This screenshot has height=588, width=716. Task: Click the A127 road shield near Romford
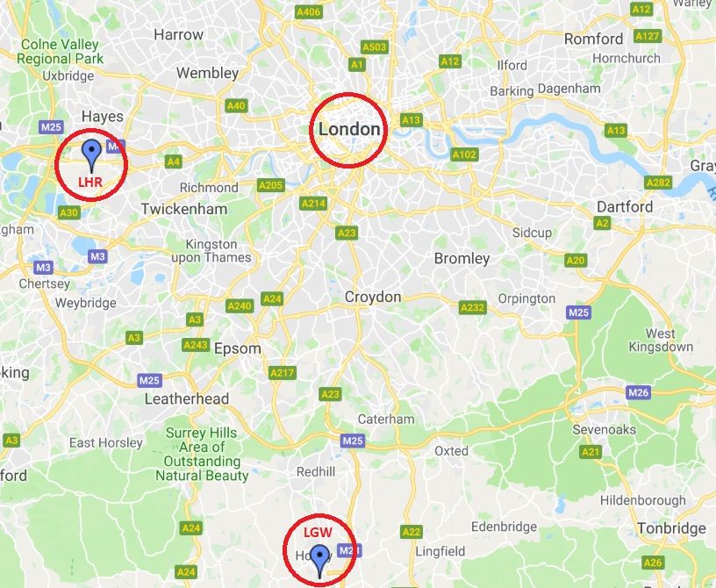648,36
